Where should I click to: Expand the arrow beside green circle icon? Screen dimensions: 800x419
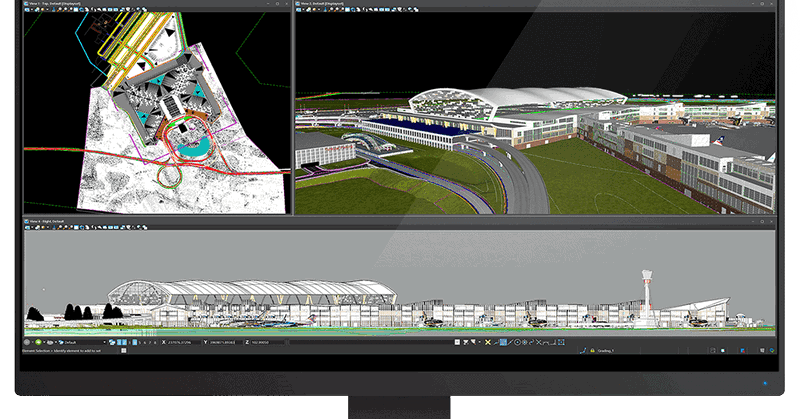(x=44, y=342)
